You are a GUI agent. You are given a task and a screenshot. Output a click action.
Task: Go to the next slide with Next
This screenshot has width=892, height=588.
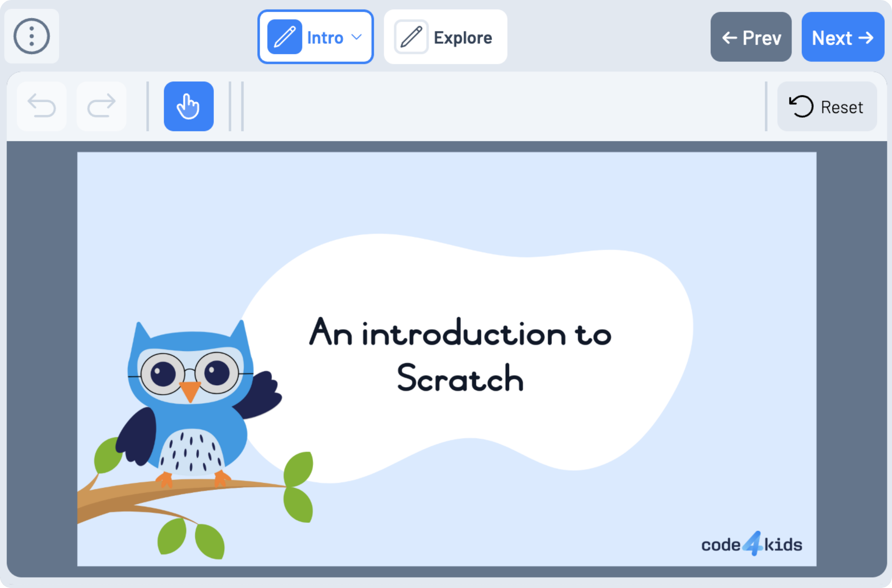[843, 37]
